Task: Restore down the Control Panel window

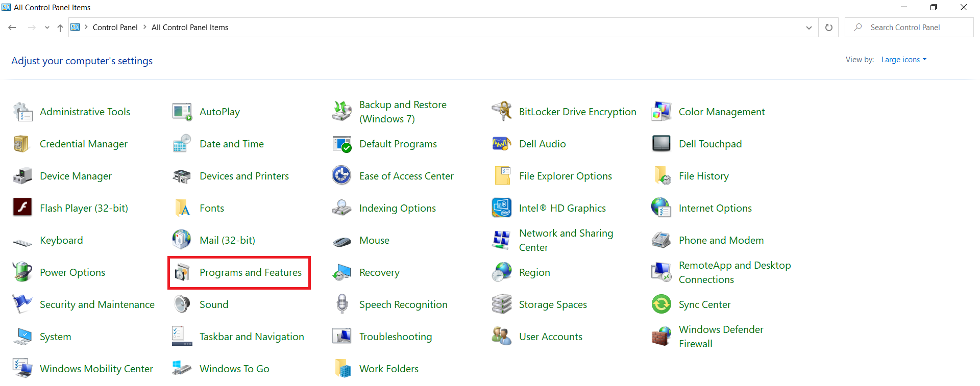Action: (934, 7)
